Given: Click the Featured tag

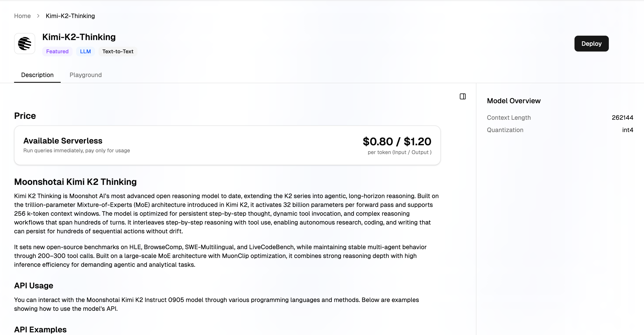Looking at the screenshot, I should pyautogui.click(x=57, y=51).
